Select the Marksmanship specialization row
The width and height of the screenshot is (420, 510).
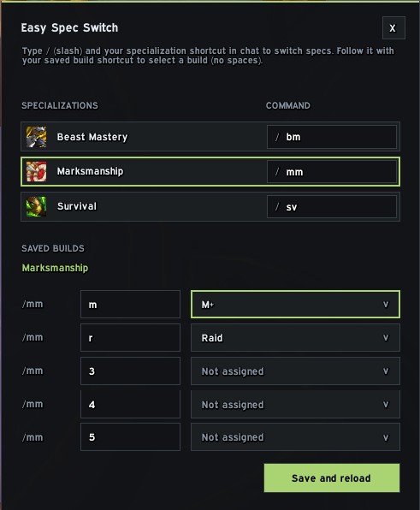210,172
